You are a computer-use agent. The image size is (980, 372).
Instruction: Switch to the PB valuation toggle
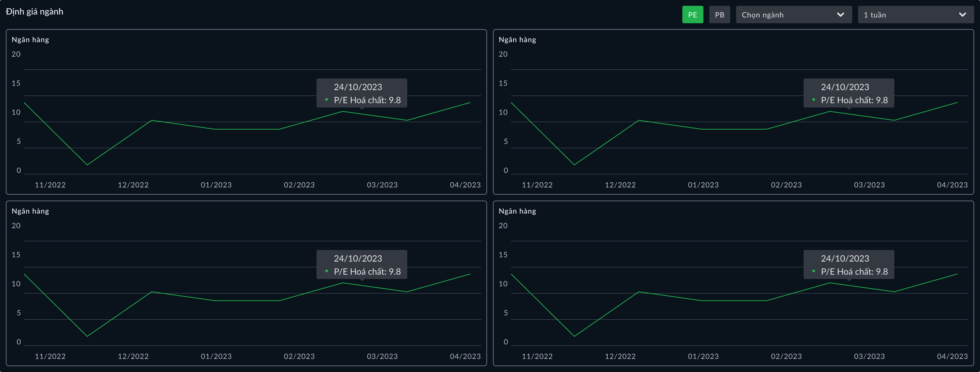(x=719, y=15)
